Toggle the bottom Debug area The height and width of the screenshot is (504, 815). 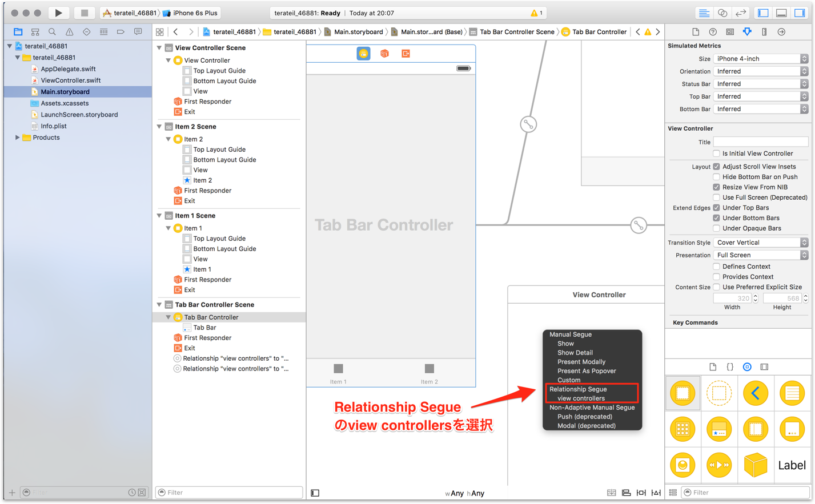tap(781, 13)
